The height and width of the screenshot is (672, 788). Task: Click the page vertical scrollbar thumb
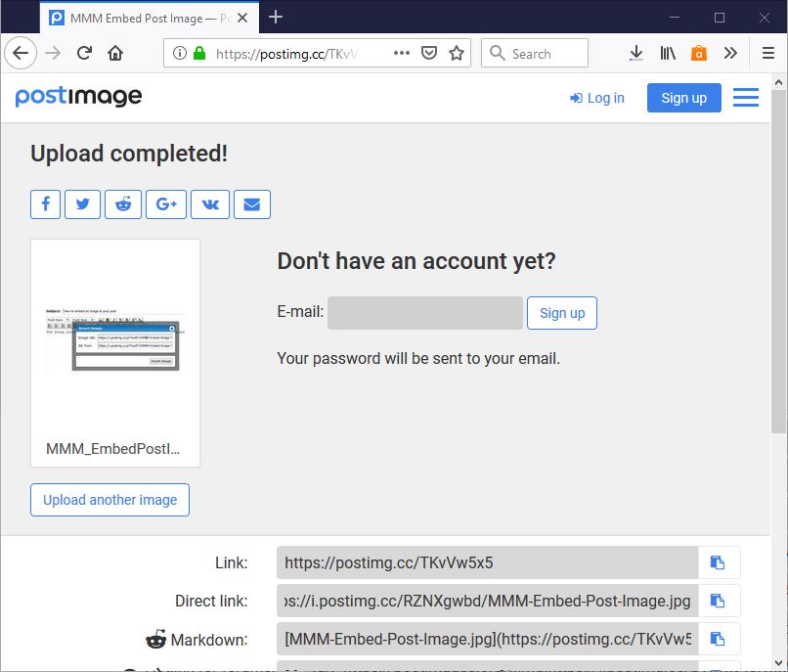click(779, 261)
